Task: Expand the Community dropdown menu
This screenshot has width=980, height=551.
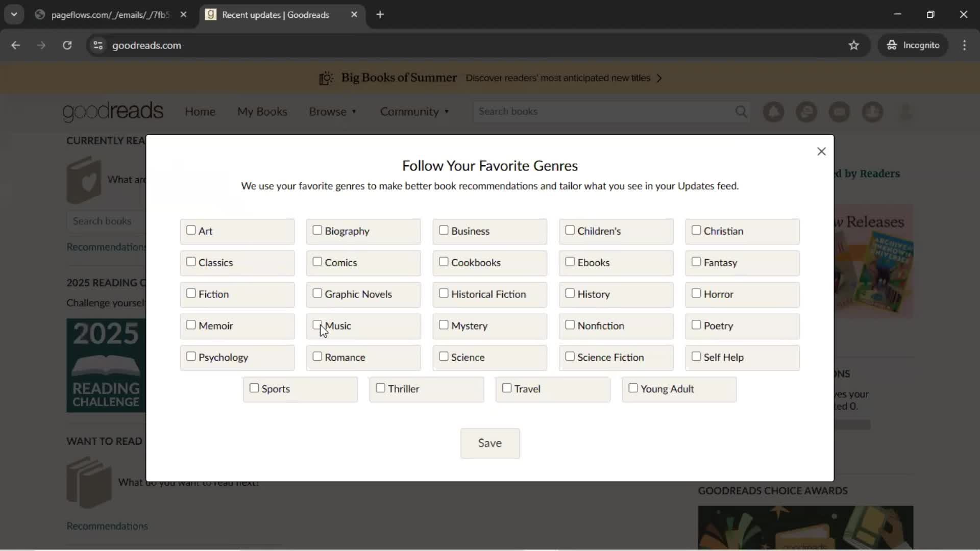Action: pos(414,112)
